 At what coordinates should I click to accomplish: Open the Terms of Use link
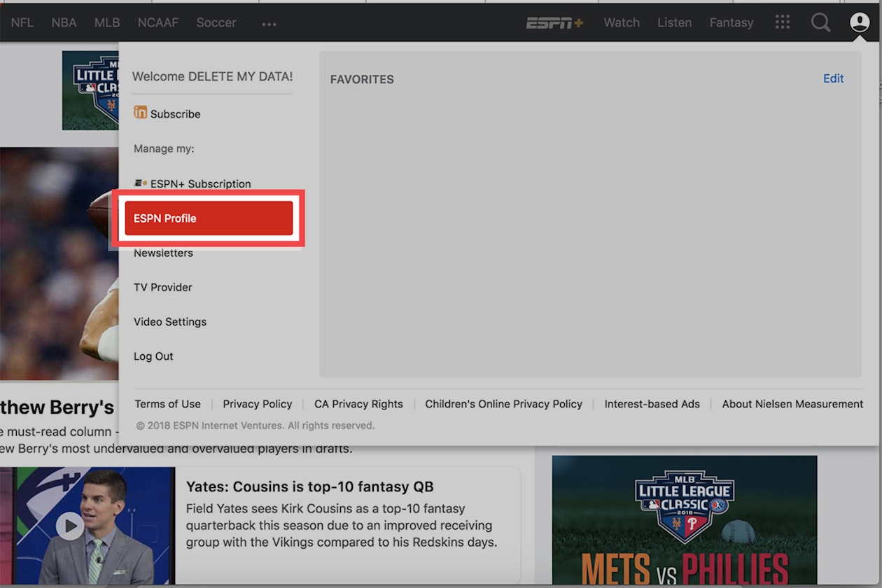[x=167, y=404]
